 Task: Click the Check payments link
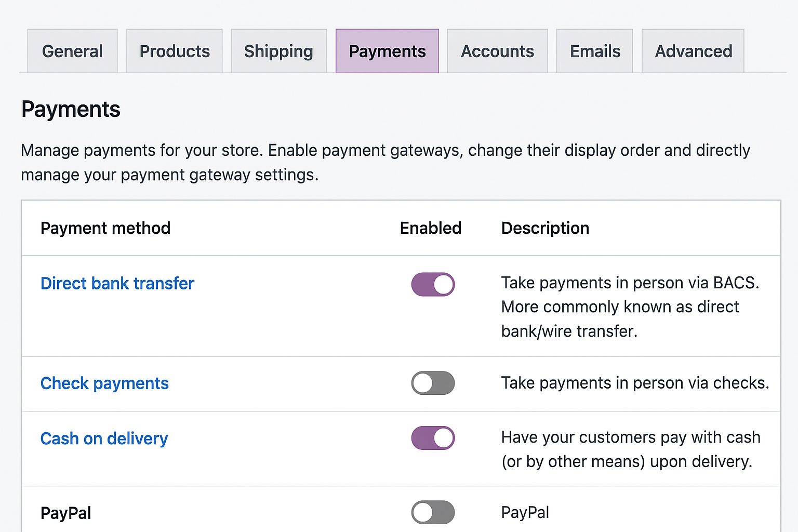[104, 383]
